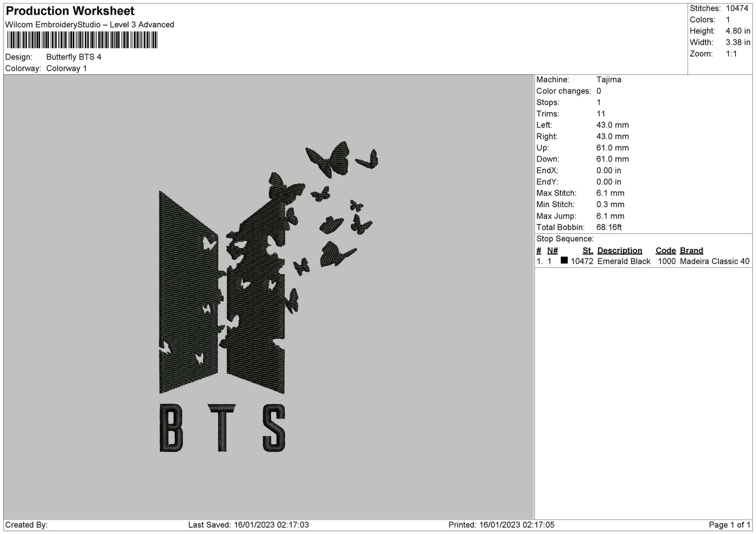This screenshot has width=756, height=534.
Task: Click the Colorway 1 value
Action: pyautogui.click(x=66, y=69)
